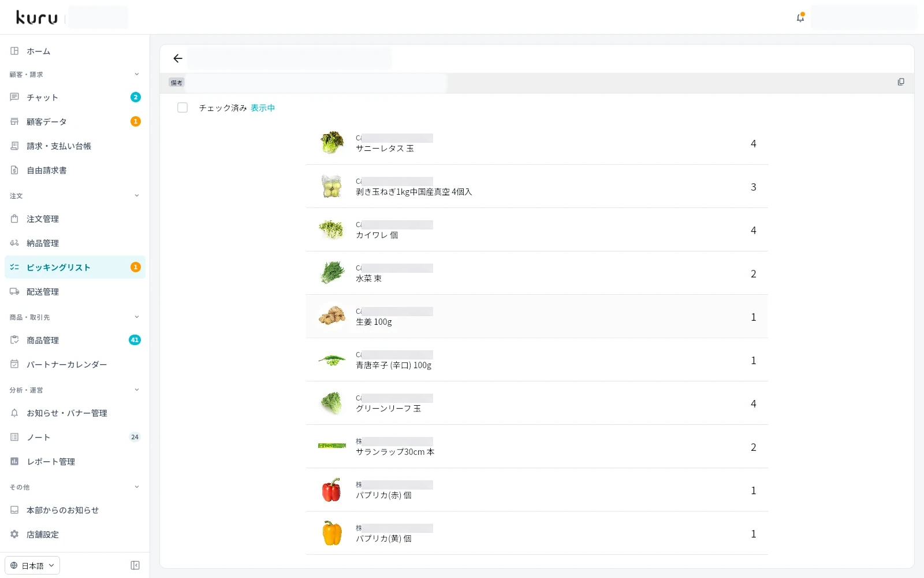
Task: Open the 日本語 language dropdown
Action: 32,565
